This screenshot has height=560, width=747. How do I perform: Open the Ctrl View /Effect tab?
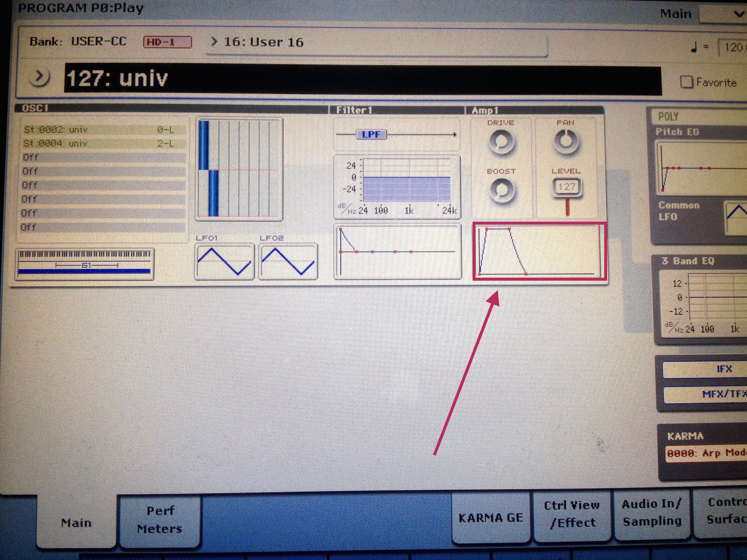(572, 514)
